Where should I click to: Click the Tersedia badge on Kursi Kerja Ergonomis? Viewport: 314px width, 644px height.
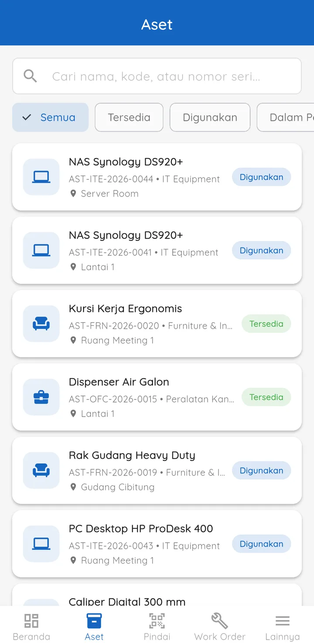266,324
